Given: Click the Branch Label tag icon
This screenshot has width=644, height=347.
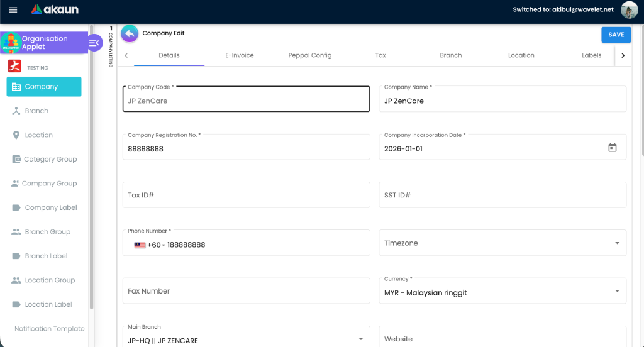Looking at the screenshot, I should tap(16, 256).
